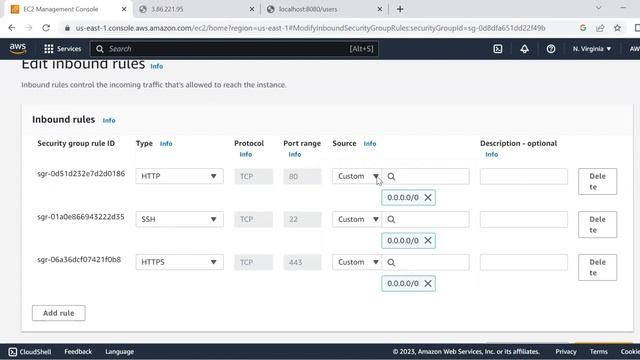Open Info link under Description column
Screen dimensions: 640x360
click(491, 154)
